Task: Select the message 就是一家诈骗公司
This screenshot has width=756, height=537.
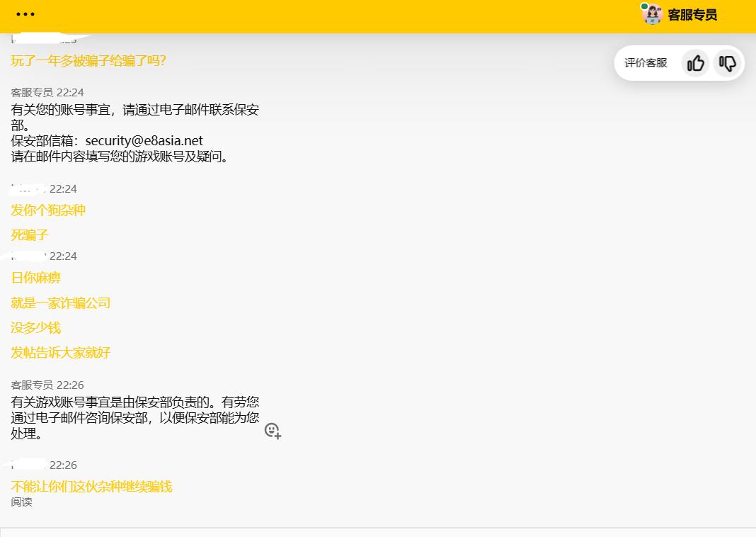Action: pos(60,303)
